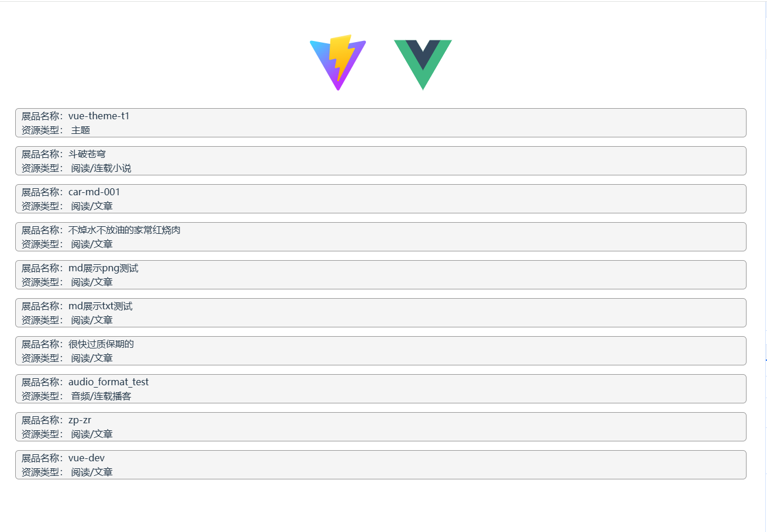Click the green Vue logo

pos(423,64)
